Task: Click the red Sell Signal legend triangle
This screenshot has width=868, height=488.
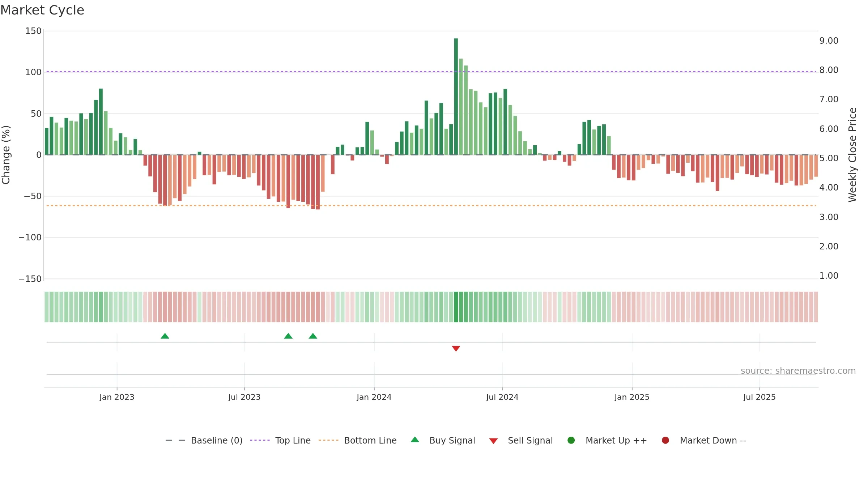Action: (x=493, y=441)
